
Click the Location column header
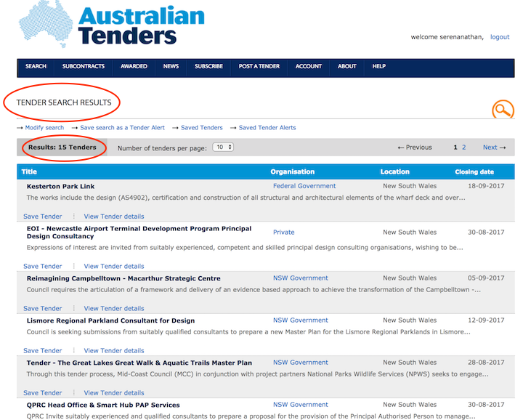coord(395,171)
